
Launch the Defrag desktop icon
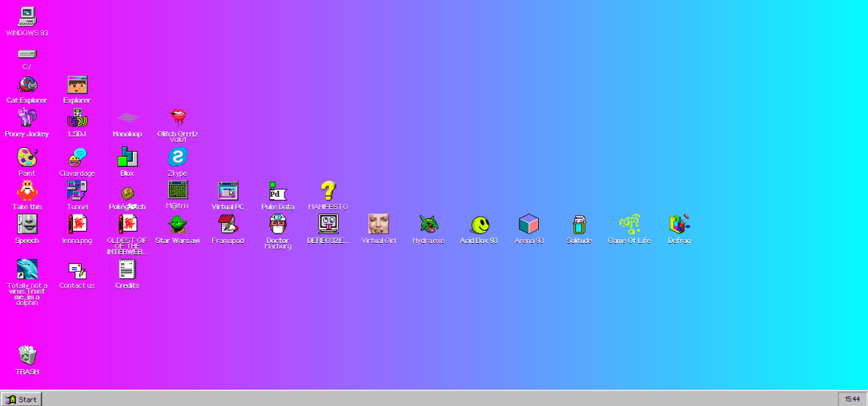click(679, 224)
